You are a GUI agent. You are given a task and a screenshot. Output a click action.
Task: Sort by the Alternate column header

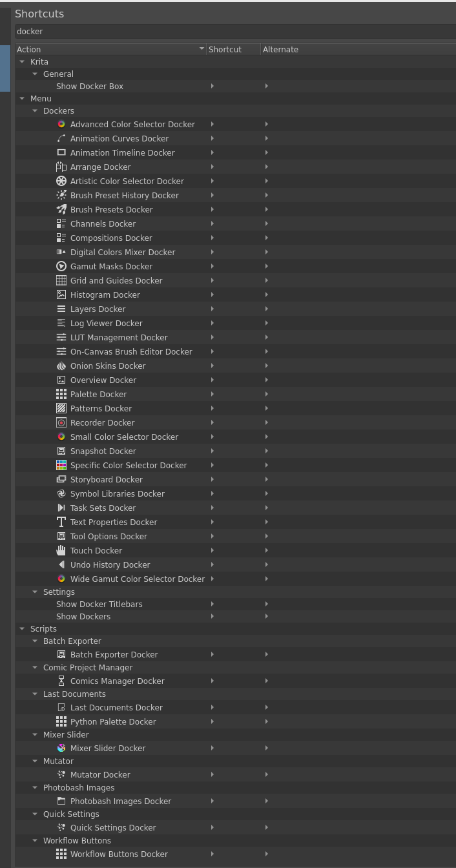358,49
